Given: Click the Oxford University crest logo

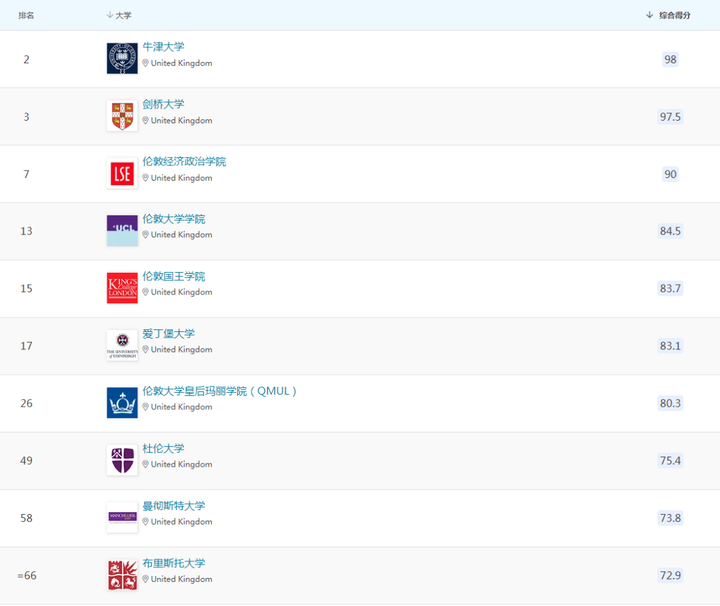Looking at the screenshot, I should pos(122,58).
